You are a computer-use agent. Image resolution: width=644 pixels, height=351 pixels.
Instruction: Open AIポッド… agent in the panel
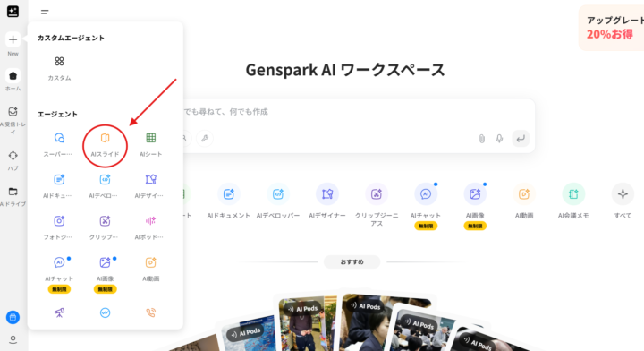pos(150,227)
